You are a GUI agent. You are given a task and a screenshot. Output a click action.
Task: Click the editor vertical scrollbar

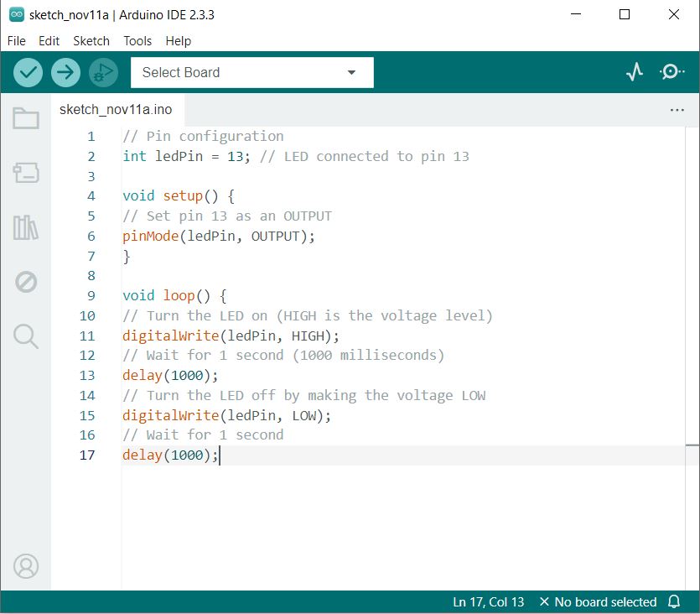pos(692,357)
